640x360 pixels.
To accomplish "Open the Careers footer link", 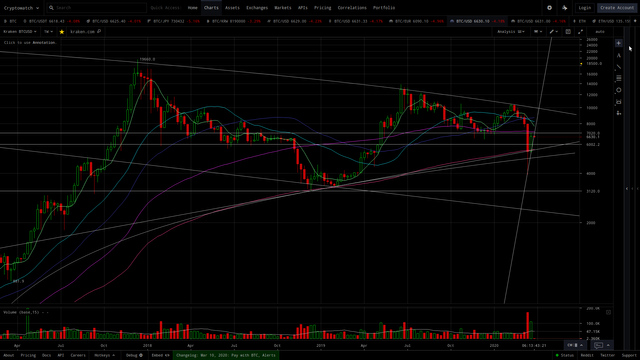I will click(78, 356).
